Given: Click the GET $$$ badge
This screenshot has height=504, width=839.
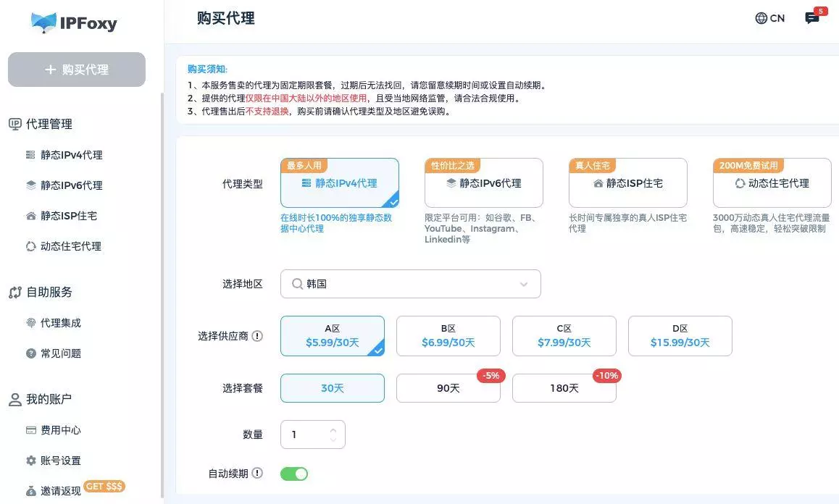Looking at the screenshot, I should point(104,487).
